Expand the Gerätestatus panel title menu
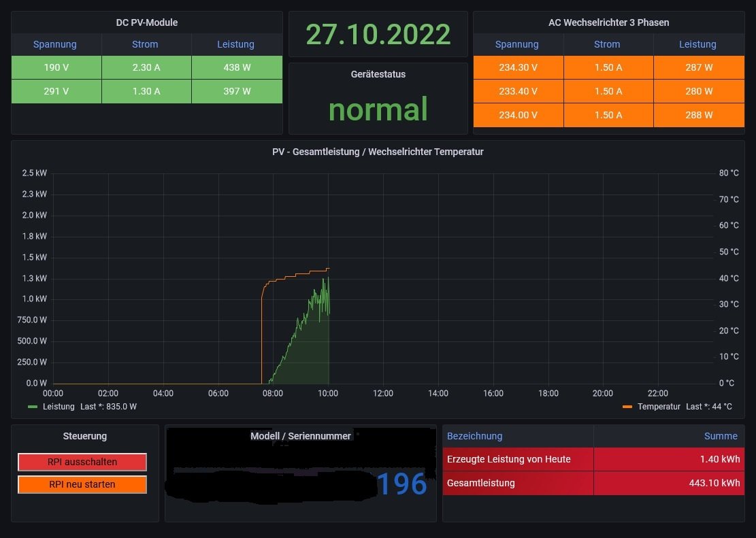The height and width of the screenshot is (538, 756). [378, 74]
